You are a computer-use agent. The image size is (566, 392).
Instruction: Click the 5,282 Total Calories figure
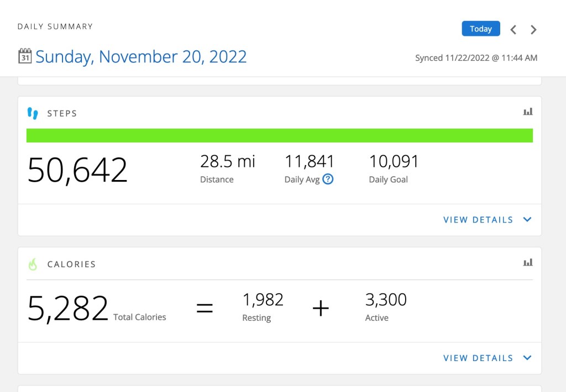pyautogui.click(x=68, y=309)
